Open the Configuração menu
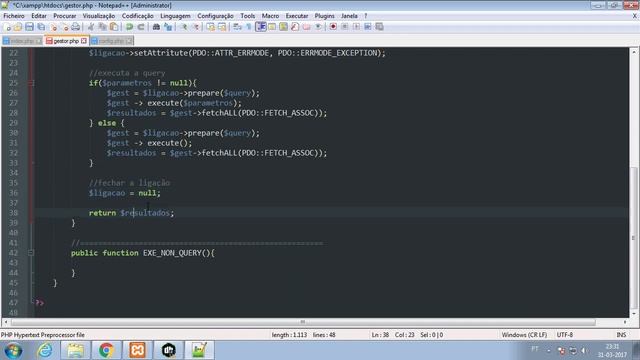The width and height of the screenshot is (640, 360). (x=215, y=16)
